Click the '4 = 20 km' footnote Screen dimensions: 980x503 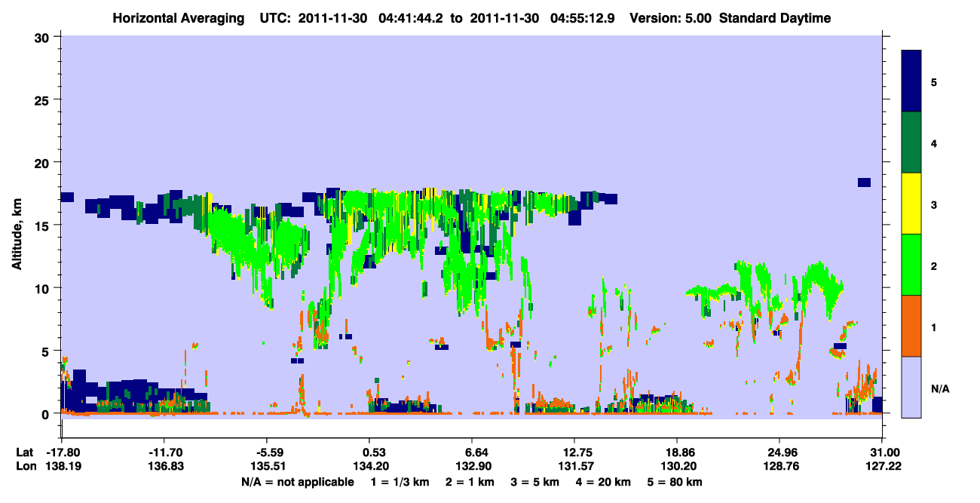(603, 482)
